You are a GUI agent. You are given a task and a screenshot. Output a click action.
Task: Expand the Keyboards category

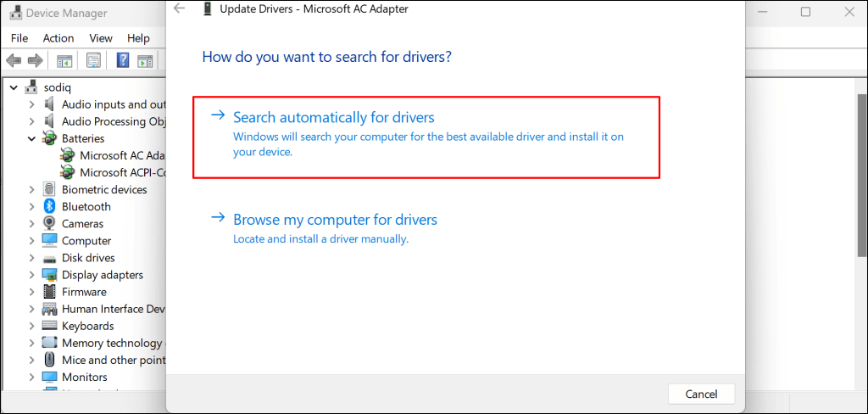point(31,326)
